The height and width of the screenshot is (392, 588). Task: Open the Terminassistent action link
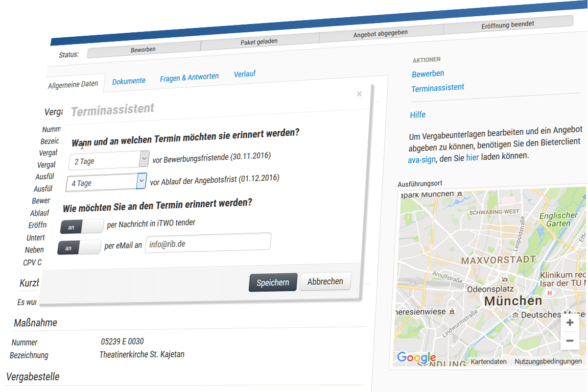(438, 88)
